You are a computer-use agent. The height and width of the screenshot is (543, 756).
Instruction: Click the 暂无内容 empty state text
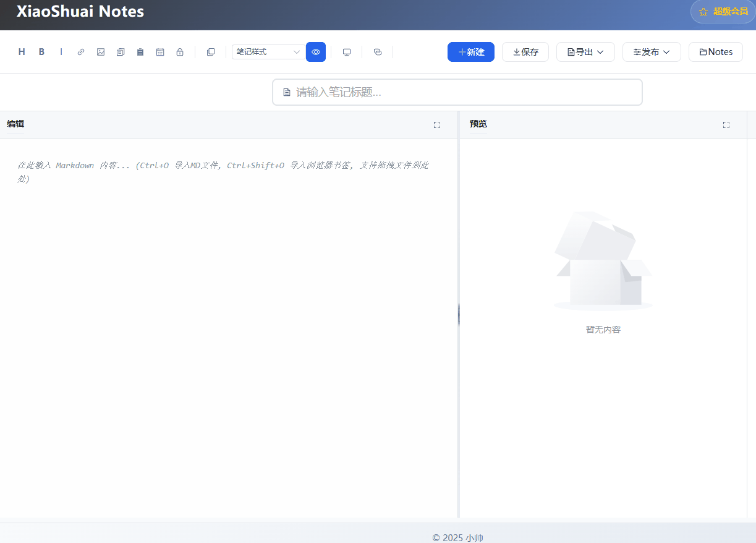click(603, 330)
